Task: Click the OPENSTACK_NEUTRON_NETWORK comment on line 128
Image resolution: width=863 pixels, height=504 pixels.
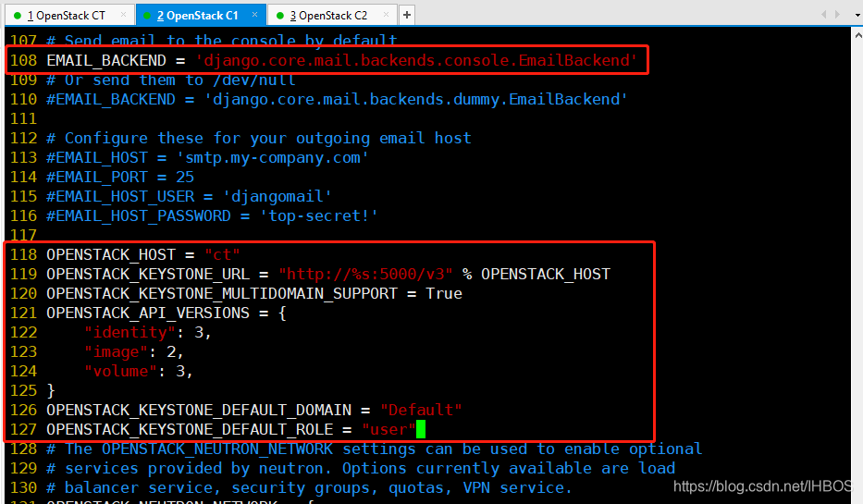Action: [x=375, y=449]
